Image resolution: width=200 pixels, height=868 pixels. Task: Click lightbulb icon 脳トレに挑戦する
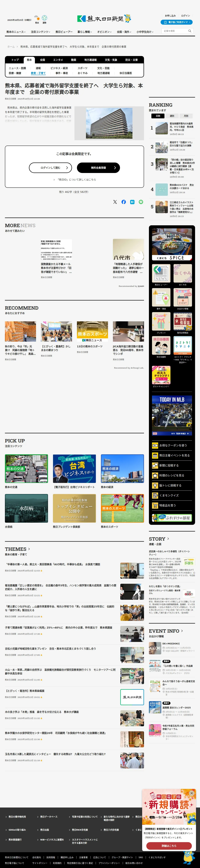coord(155,486)
